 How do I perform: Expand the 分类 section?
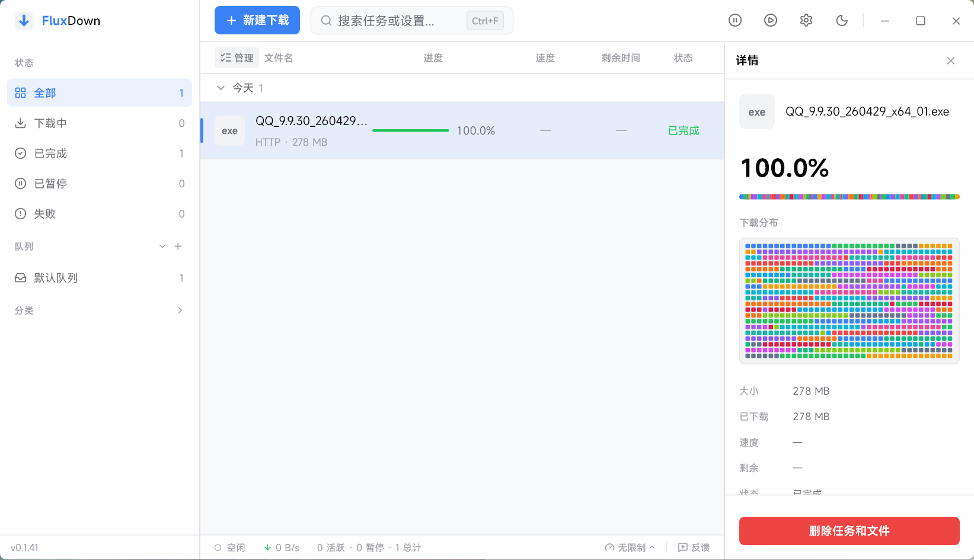click(x=180, y=311)
